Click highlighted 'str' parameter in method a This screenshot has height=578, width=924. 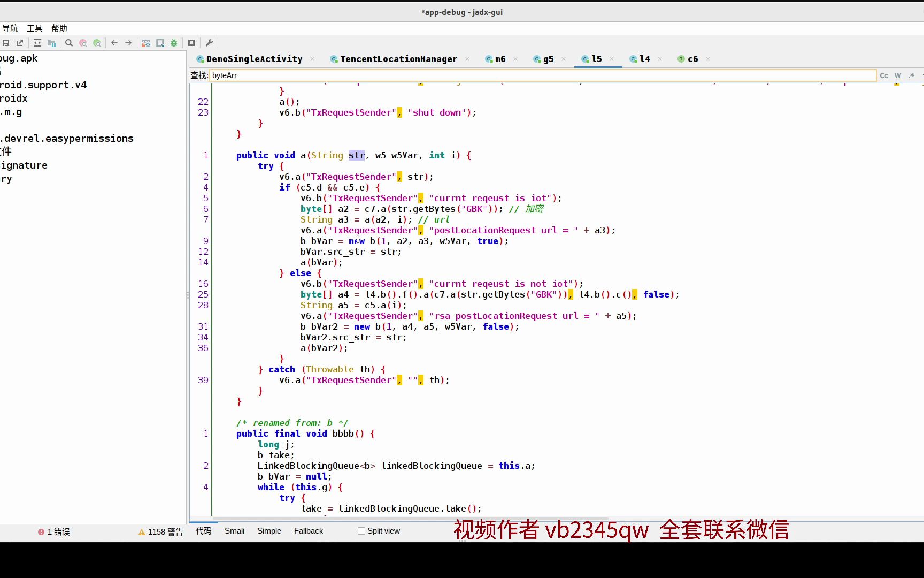[x=357, y=155]
